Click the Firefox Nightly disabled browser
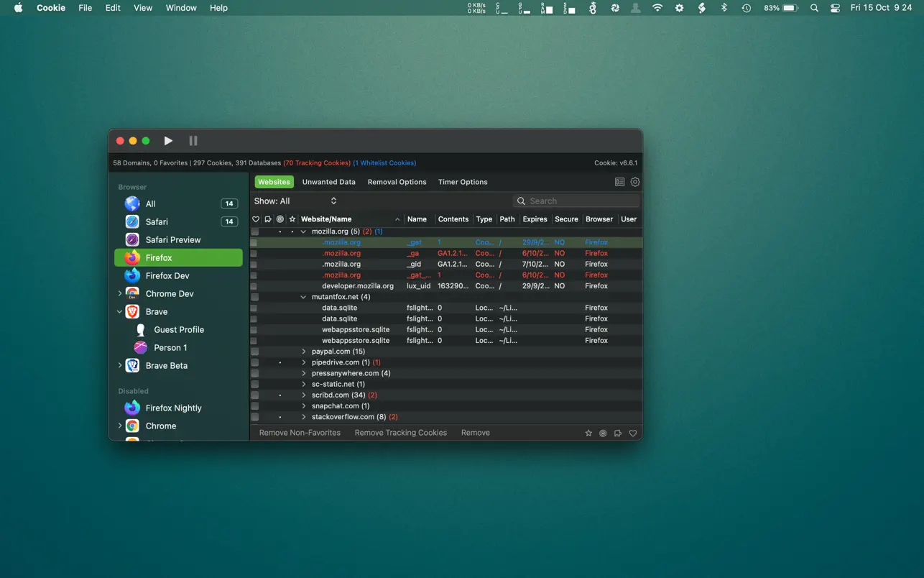Image resolution: width=924 pixels, height=578 pixels. 173,408
